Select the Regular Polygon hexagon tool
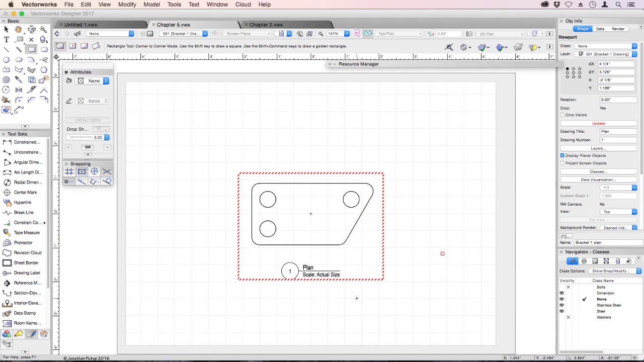This screenshot has height=362, width=644. (x=44, y=70)
